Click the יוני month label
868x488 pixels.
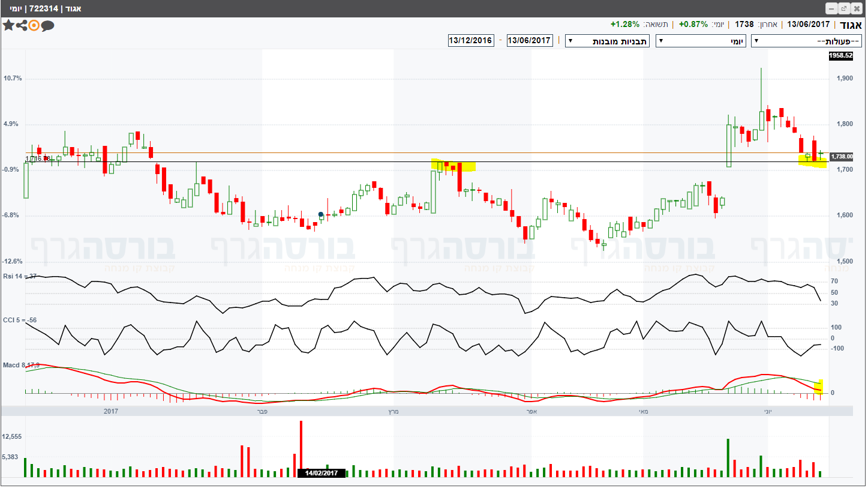coord(768,411)
